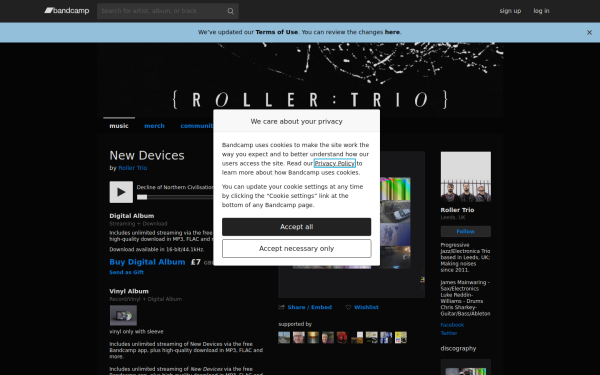The width and height of the screenshot is (600, 375).
Task: Click the wishlist heart icon
Action: pyautogui.click(x=348, y=307)
